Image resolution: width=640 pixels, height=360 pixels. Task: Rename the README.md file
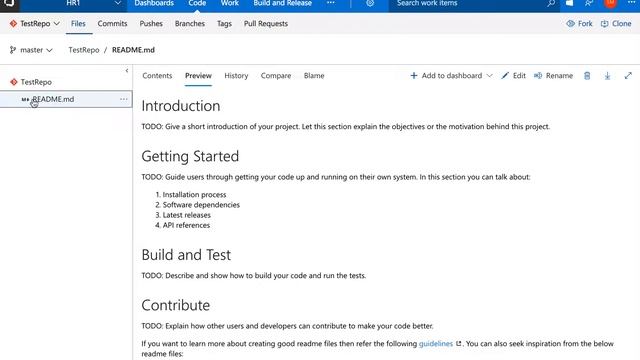553,76
